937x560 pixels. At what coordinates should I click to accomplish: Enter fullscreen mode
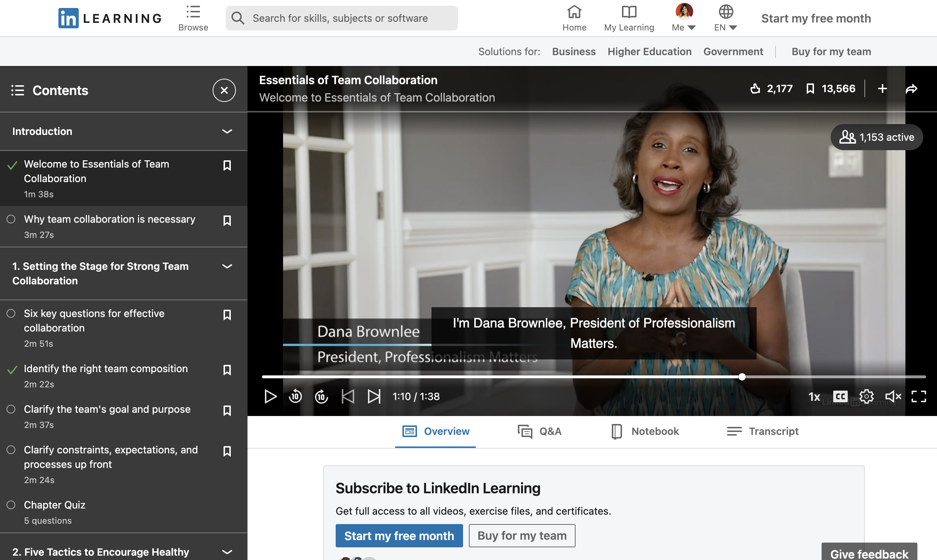point(919,396)
